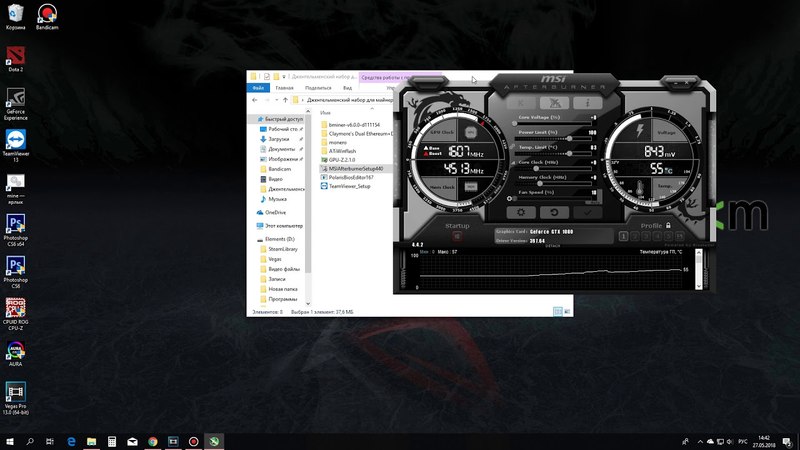This screenshot has width=800, height=450.
Task: Click the up arrow of the Afterburner graph scrollbar
Action: (698, 253)
